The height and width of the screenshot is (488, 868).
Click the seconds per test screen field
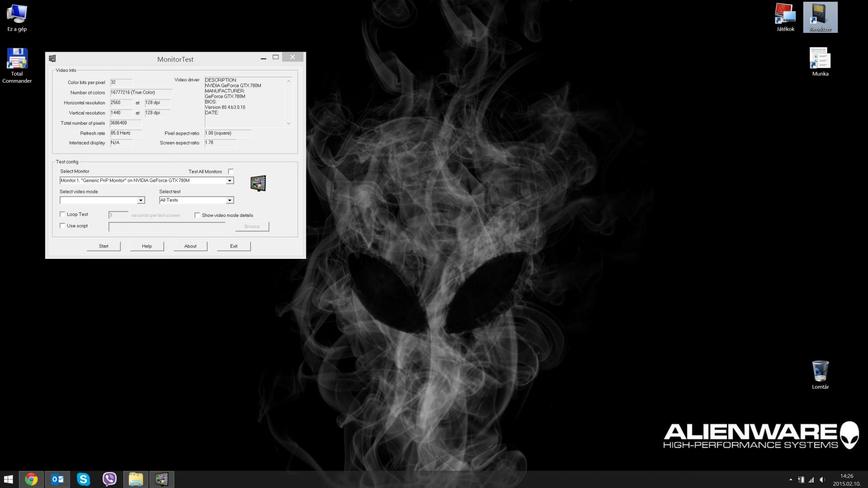[x=118, y=215]
